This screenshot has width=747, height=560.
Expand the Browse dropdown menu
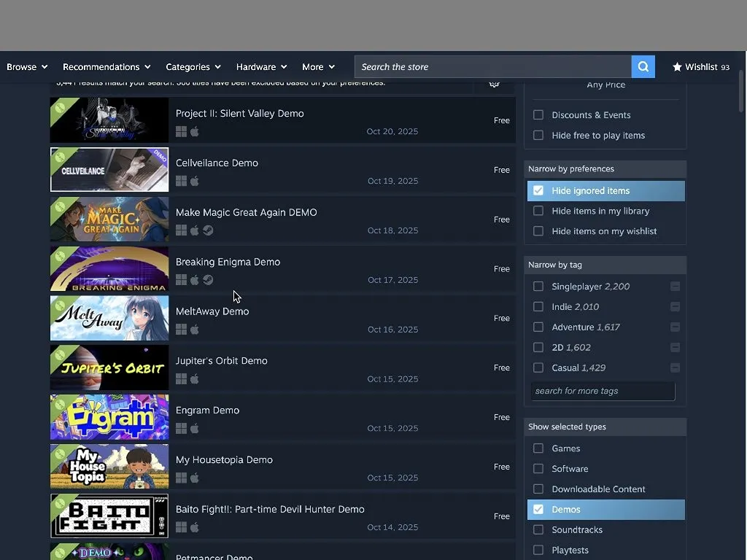pyautogui.click(x=27, y=66)
